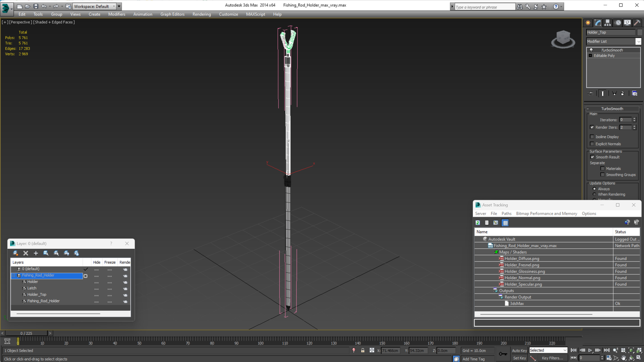This screenshot has height=362, width=644.
Task: Click Delete Layer X icon in Layer dialog
Action: tap(26, 253)
